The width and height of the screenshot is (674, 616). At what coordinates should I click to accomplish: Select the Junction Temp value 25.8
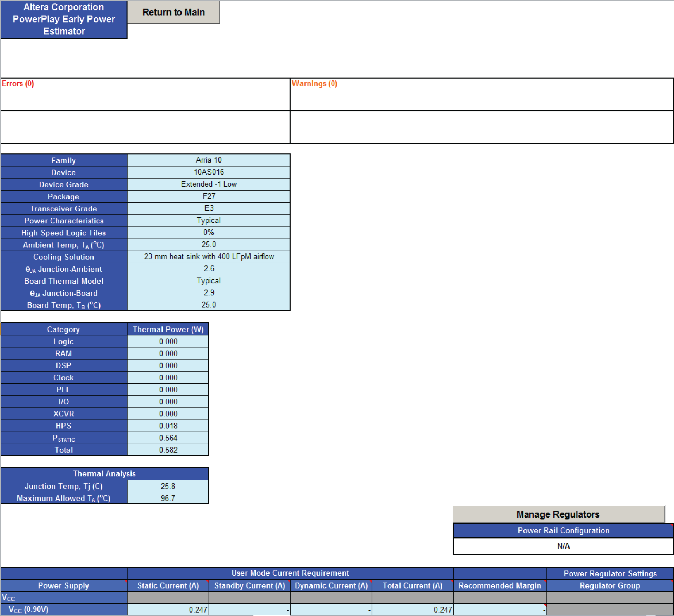[x=168, y=486]
